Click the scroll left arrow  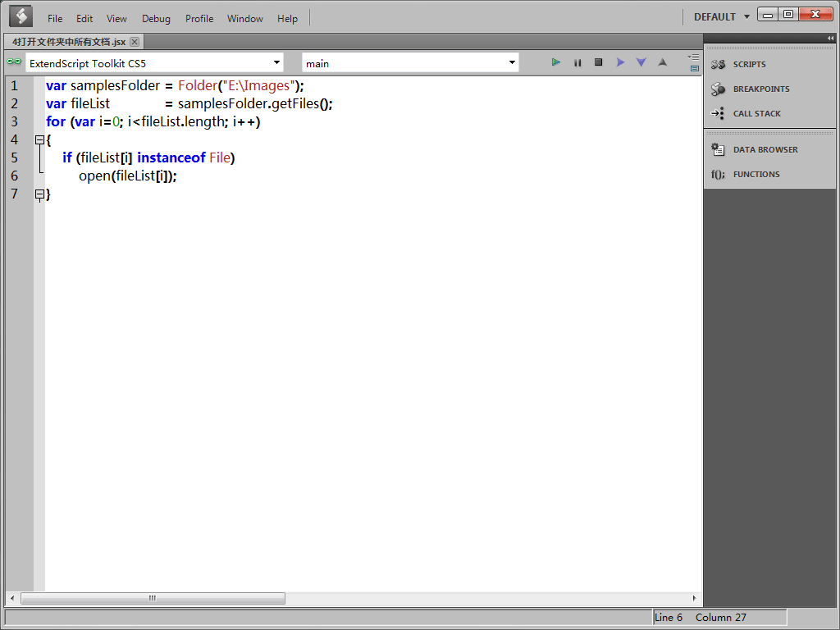click(12, 598)
